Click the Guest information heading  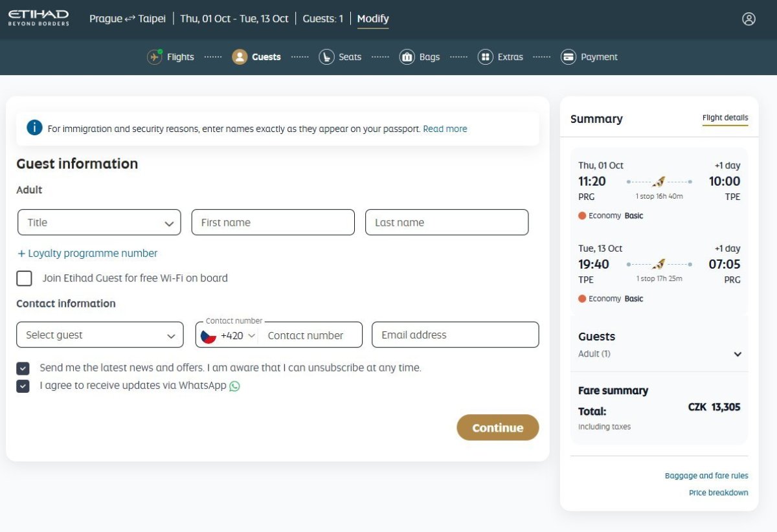click(77, 164)
